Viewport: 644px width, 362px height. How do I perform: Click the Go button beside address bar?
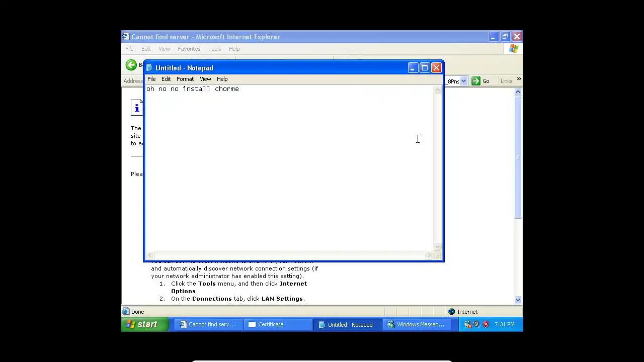click(x=480, y=81)
